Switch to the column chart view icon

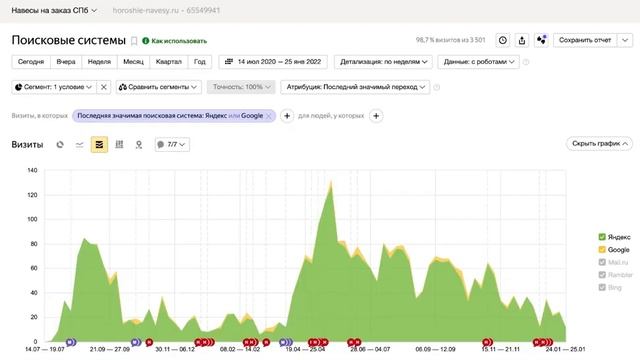(x=119, y=144)
